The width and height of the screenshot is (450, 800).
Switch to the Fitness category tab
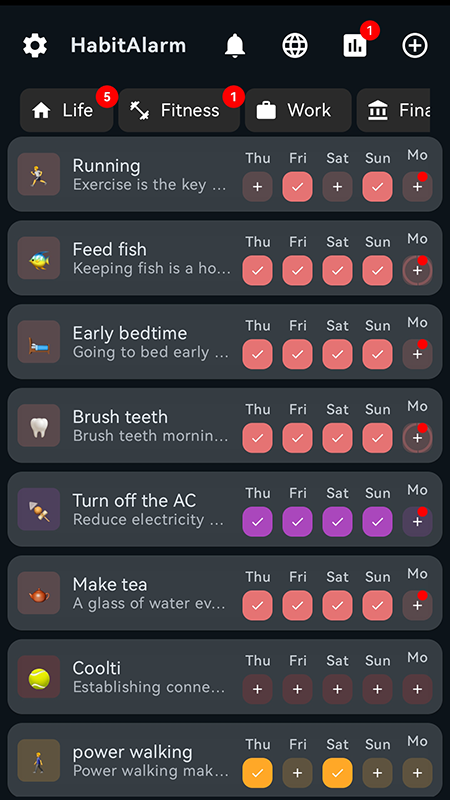point(179,110)
